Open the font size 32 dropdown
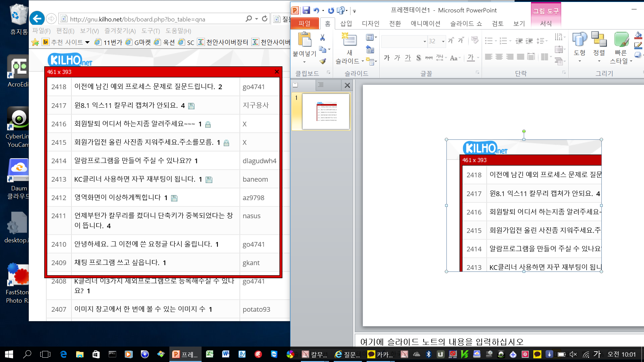The width and height of the screenshot is (644, 362). click(443, 41)
